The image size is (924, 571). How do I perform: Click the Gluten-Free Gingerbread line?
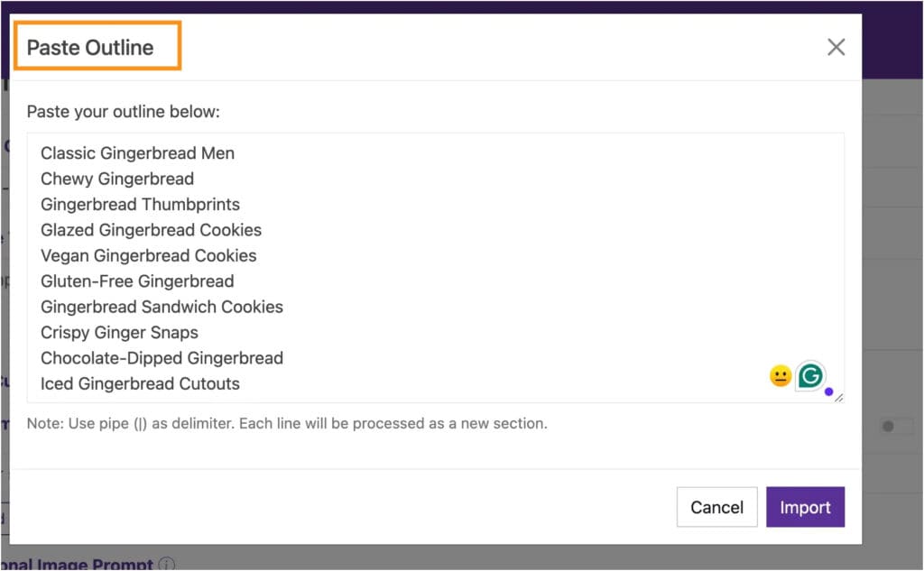click(x=137, y=281)
